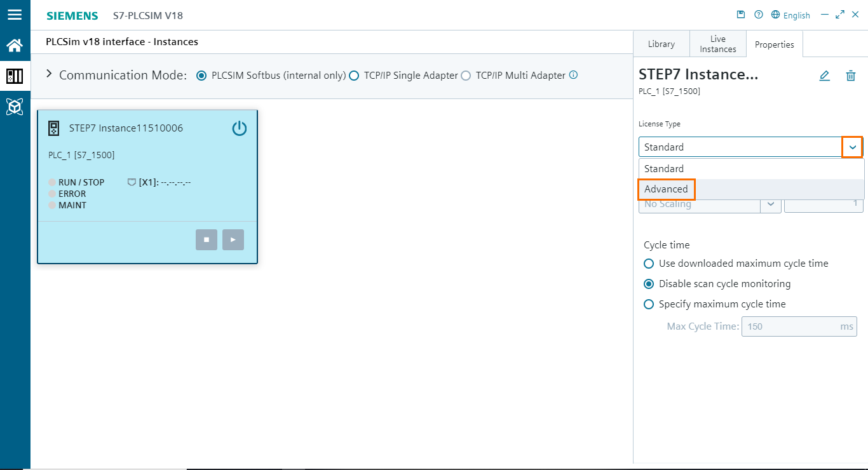
Task: Click the Home icon in the sidebar
Action: coord(15,45)
